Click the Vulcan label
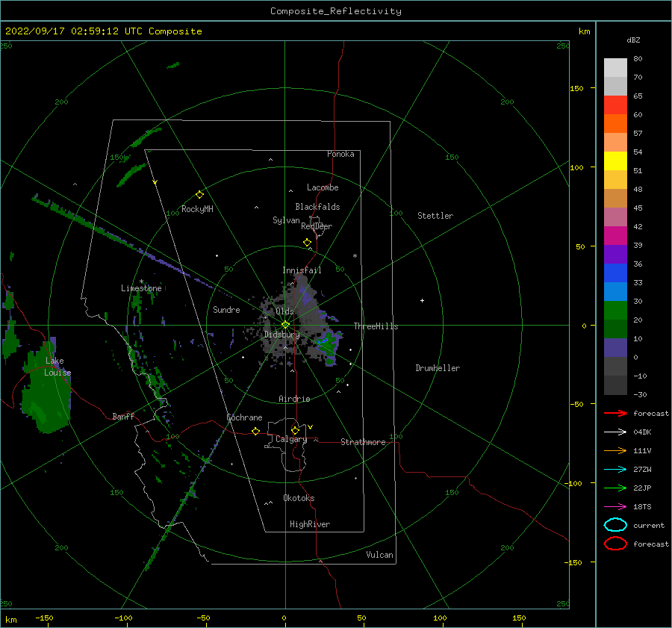Screen dimensions: 672x628 [380, 555]
